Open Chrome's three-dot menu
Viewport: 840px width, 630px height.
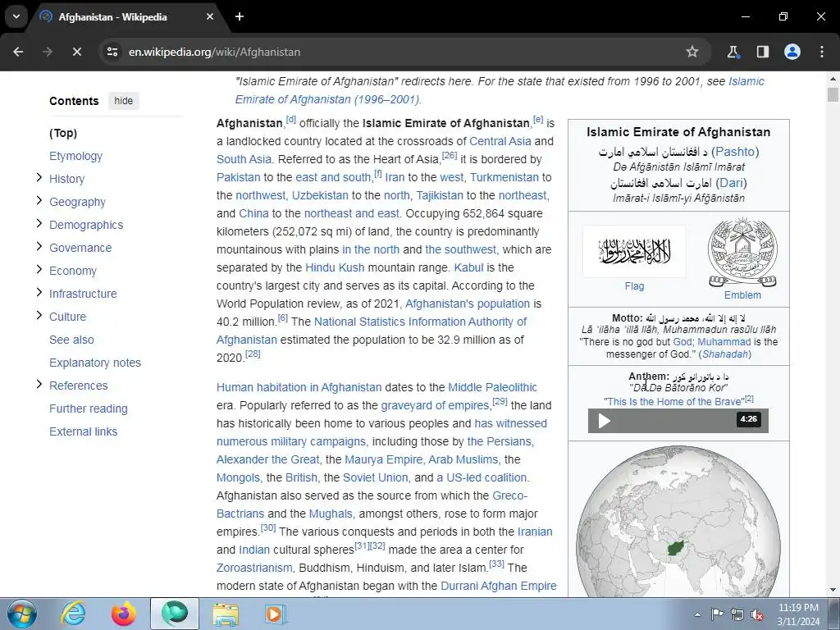click(x=822, y=52)
